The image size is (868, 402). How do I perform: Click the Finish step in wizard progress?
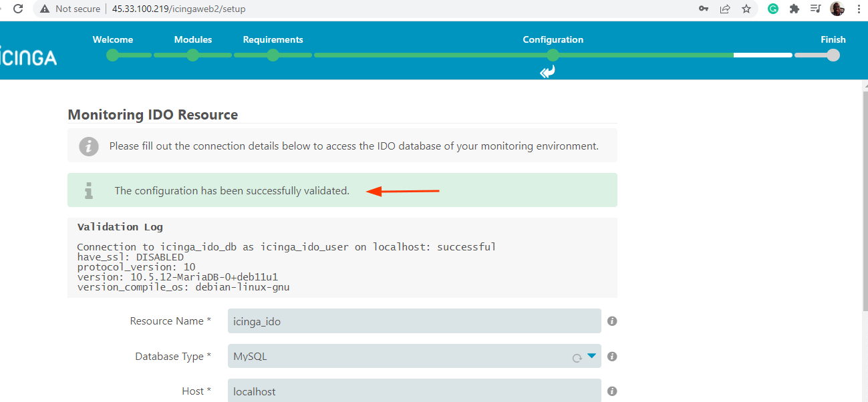pos(833,55)
